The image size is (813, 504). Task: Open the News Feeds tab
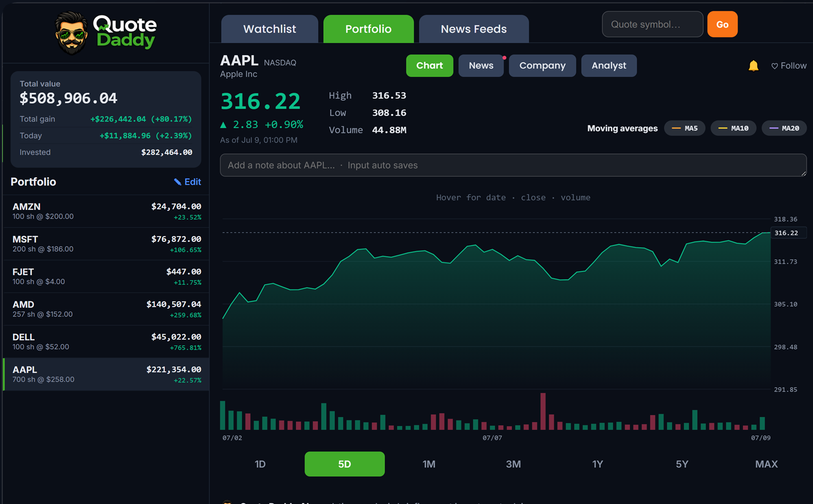click(473, 29)
